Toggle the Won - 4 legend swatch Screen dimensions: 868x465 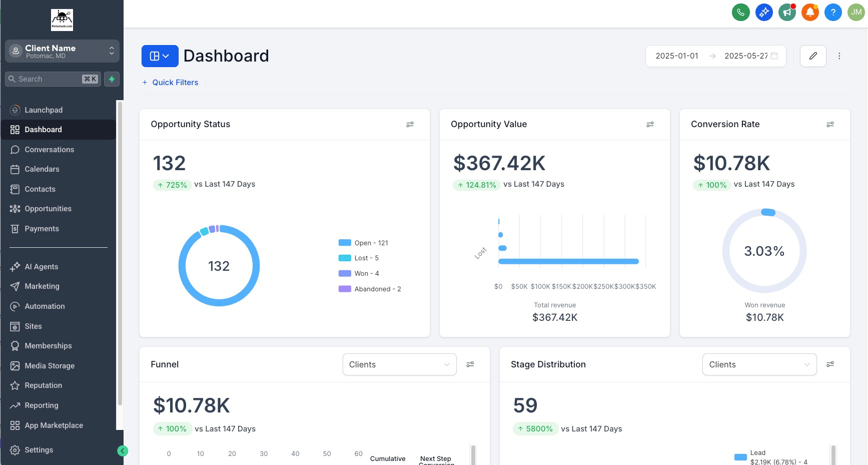point(345,274)
